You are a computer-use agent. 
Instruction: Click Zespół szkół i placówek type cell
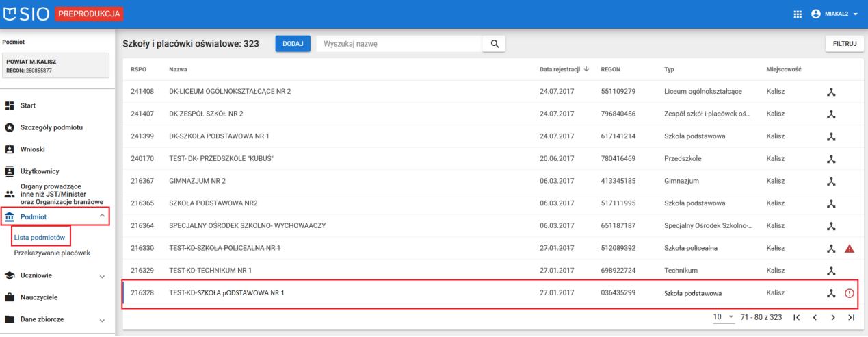point(709,114)
